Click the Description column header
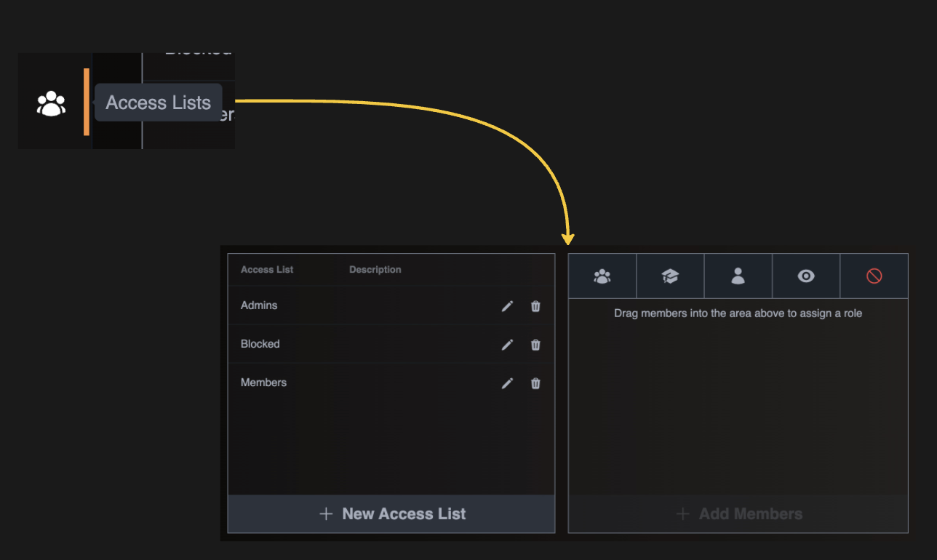This screenshot has height=560, width=937. click(375, 270)
